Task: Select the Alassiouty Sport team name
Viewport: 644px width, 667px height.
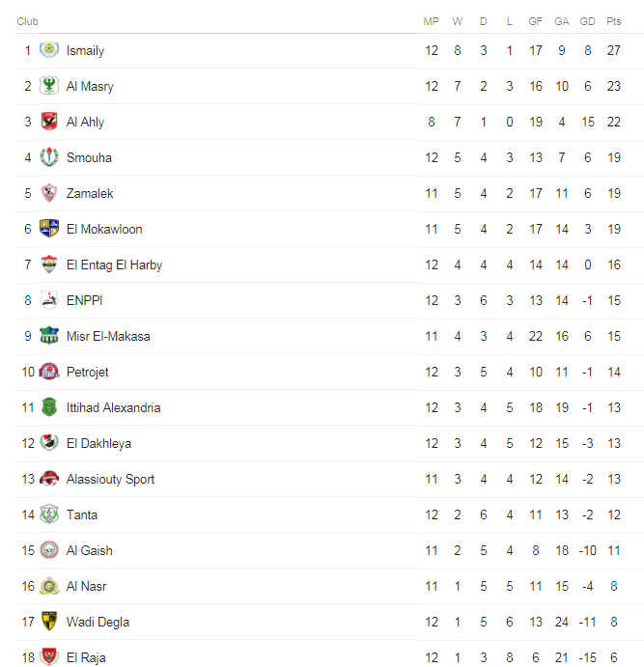Action: (x=110, y=479)
